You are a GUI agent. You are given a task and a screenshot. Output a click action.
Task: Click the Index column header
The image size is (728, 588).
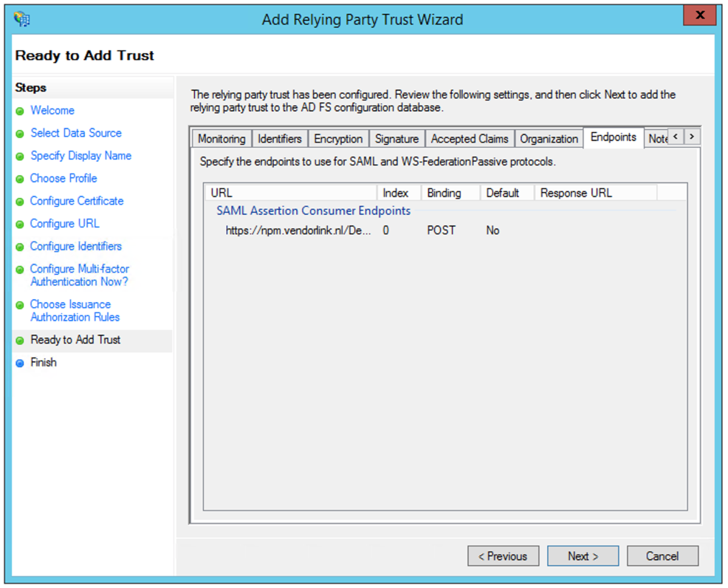(399, 193)
